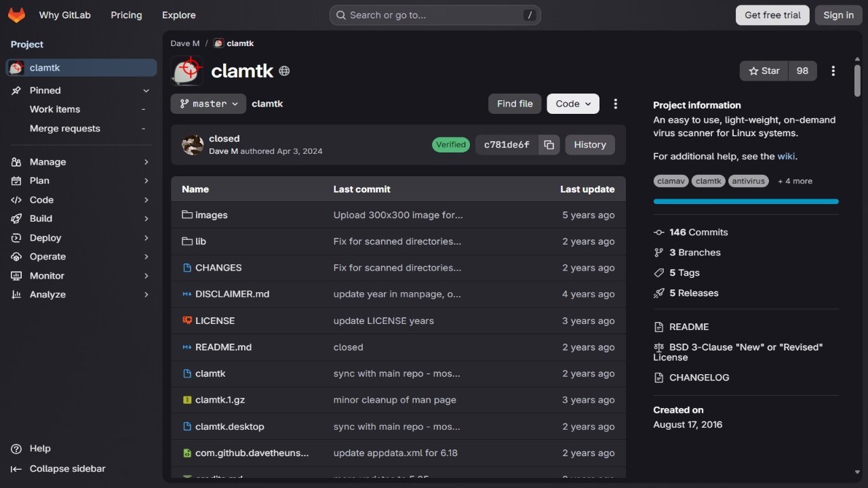Expand the Analyze menu chevron
The width and height of the screenshot is (868, 488).
coord(146,295)
